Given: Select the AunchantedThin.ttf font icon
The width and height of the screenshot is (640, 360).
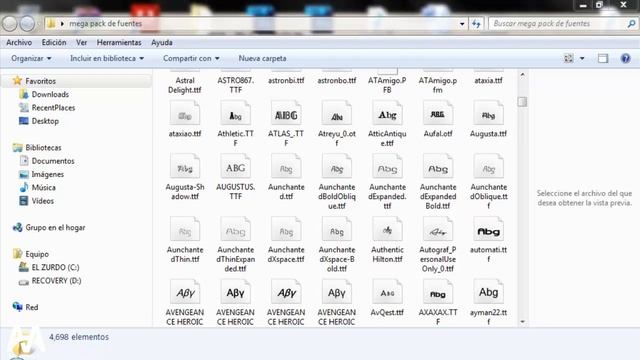Looking at the screenshot, I should coord(185,229).
